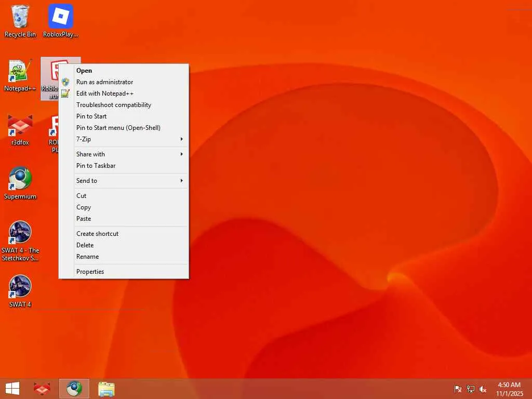Expand the 7-Zip submenu
The height and width of the screenshot is (399, 532).
[124, 139]
